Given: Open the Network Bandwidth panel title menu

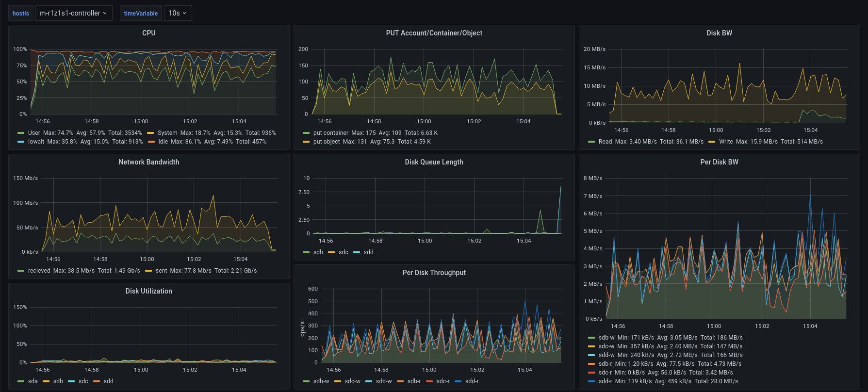Looking at the screenshot, I should [x=148, y=162].
